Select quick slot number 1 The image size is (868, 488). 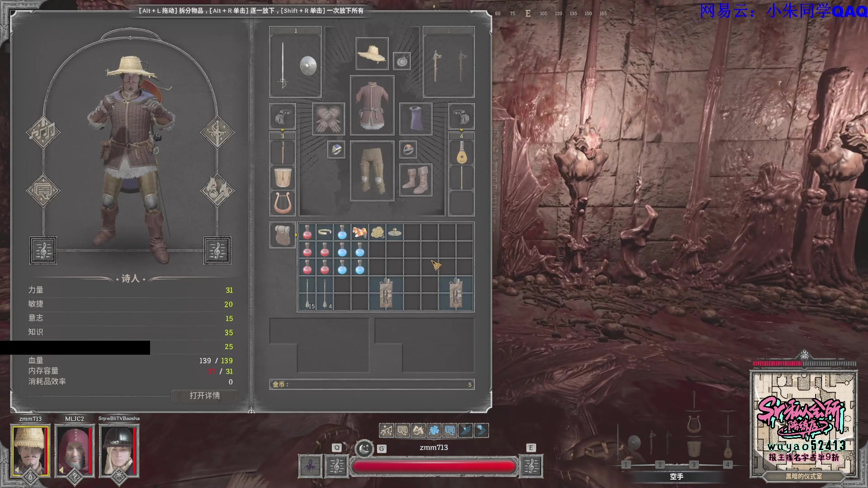626,465
